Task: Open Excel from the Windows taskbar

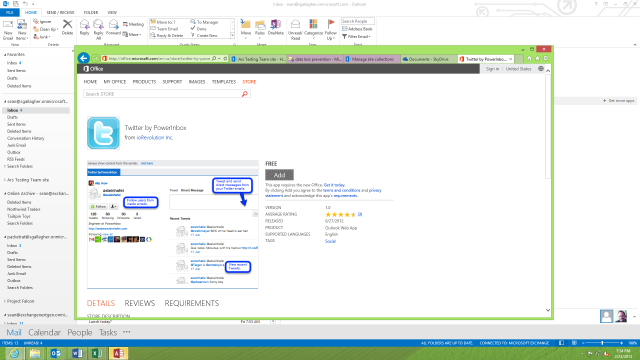Action: coord(97,353)
